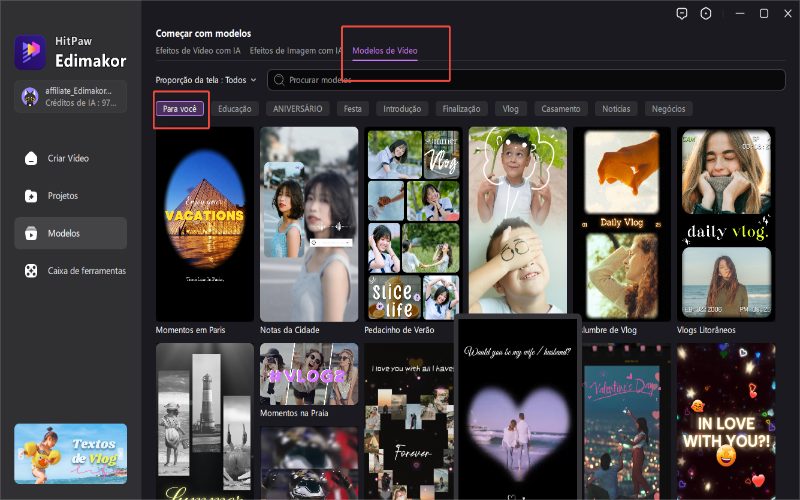Select the Vlog category chip

click(510, 108)
